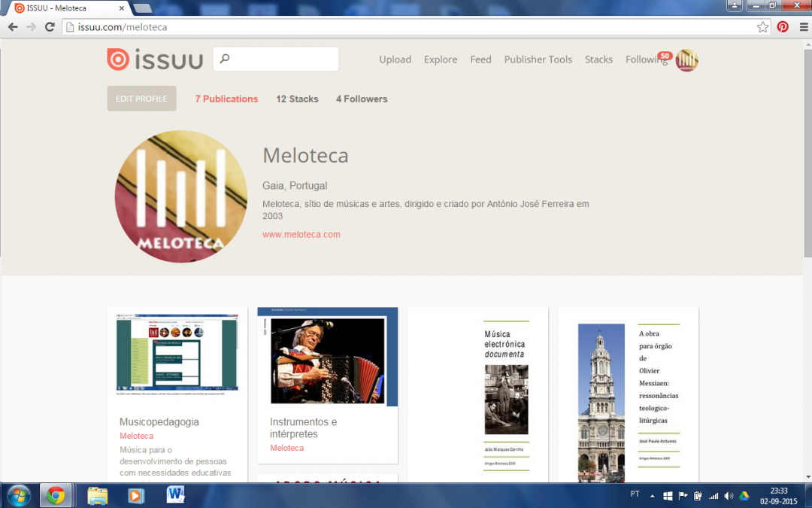Image resolution: width=812 pixels, height=508 pixels.
Task: Show hidden system tray icons arrow
Action: 652,496
